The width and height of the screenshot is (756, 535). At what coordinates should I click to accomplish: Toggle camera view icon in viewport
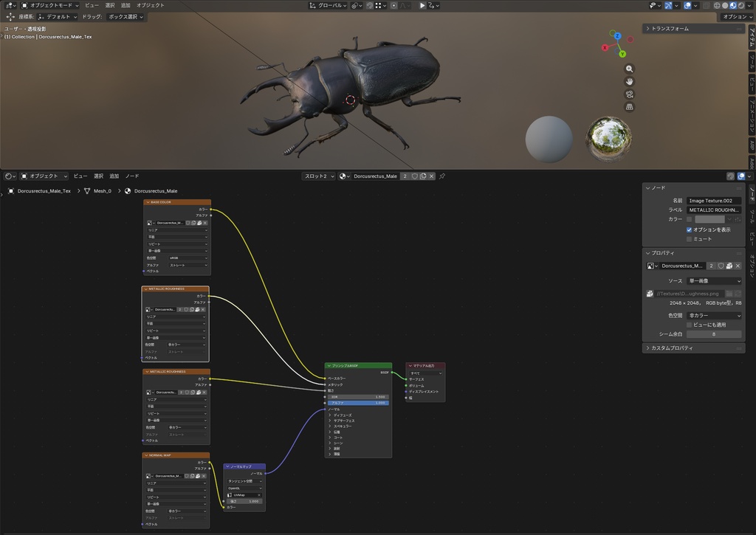click(x=629, y=94)
